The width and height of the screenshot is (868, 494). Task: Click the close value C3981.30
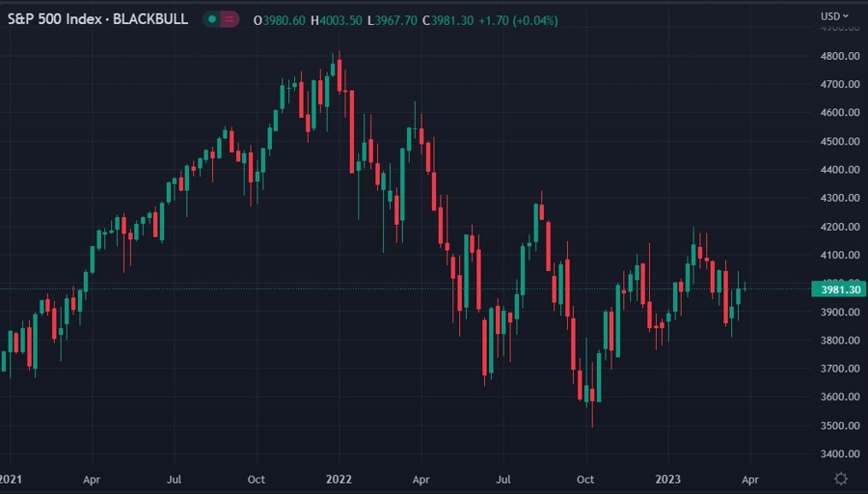click(448, 20)
